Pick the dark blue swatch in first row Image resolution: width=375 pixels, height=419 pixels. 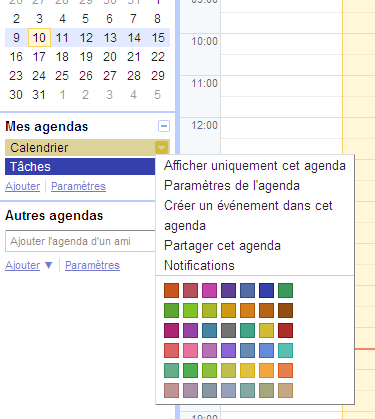pyautogui.click(x=266, y=290)
